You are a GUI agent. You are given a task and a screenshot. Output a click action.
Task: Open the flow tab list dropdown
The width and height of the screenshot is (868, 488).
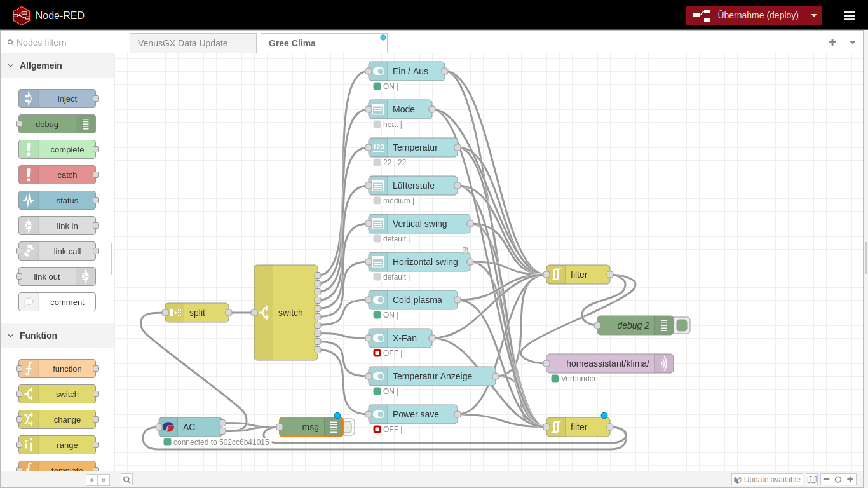852,43
